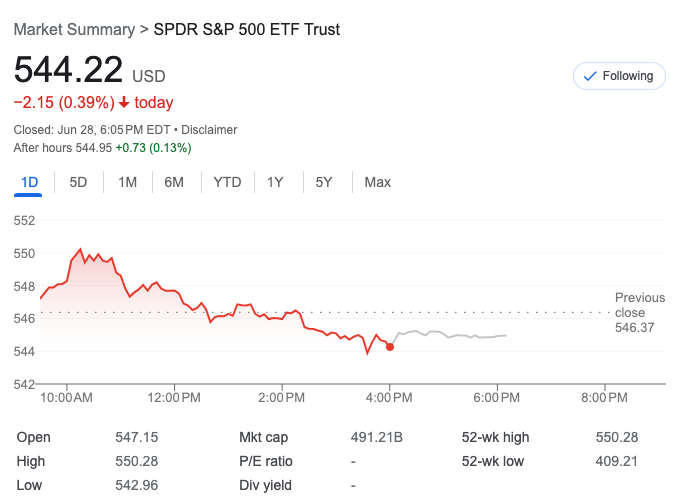Select the 1D chart range tab
The image size is (681, 504).
point(30,182)
